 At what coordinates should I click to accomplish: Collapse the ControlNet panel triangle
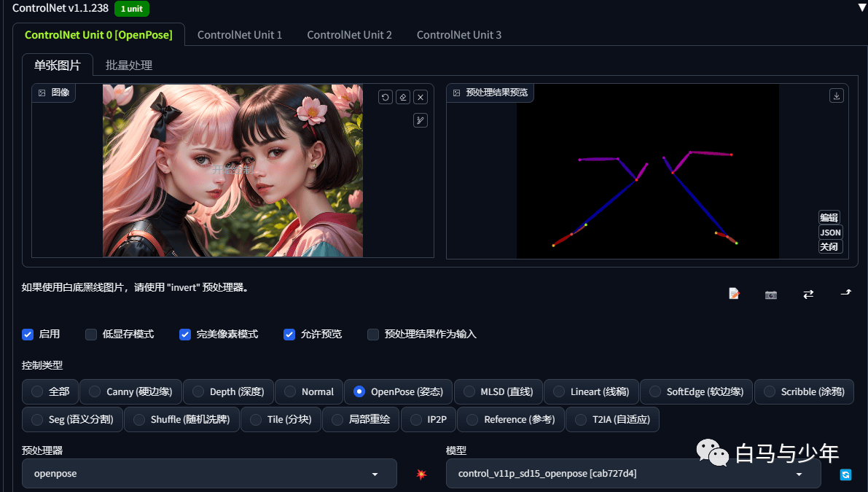click(862, 8)
